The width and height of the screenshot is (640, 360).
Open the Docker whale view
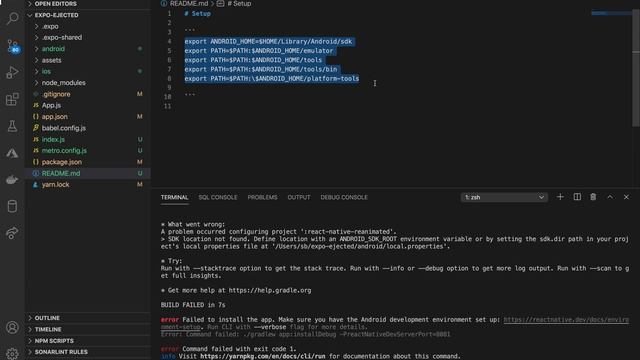[12, 180]
